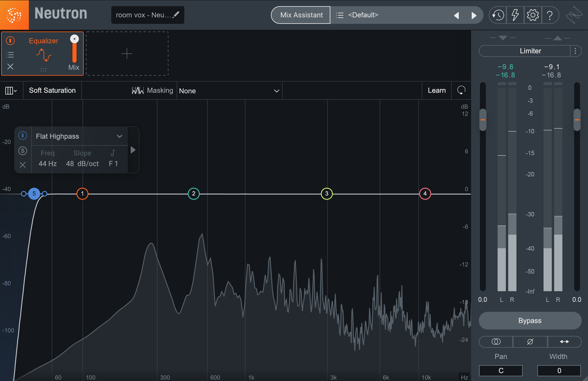
Task: Click the Neutron logo icon
Action: 14,15
